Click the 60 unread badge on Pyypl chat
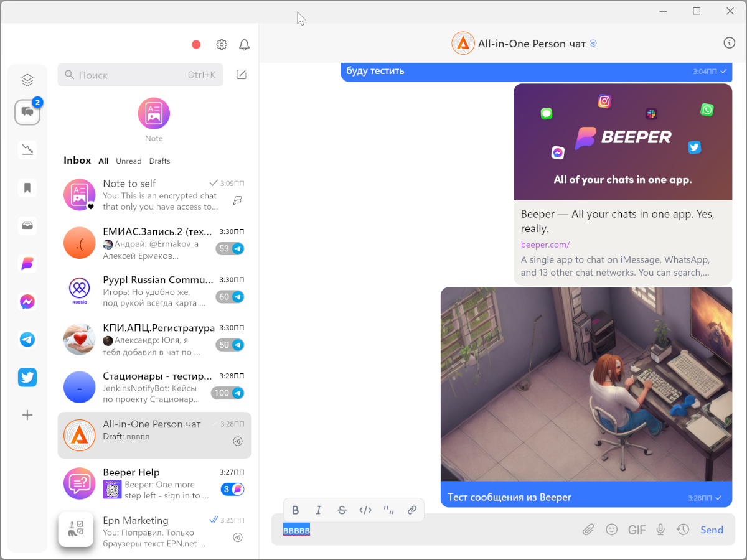 point(230,297)
